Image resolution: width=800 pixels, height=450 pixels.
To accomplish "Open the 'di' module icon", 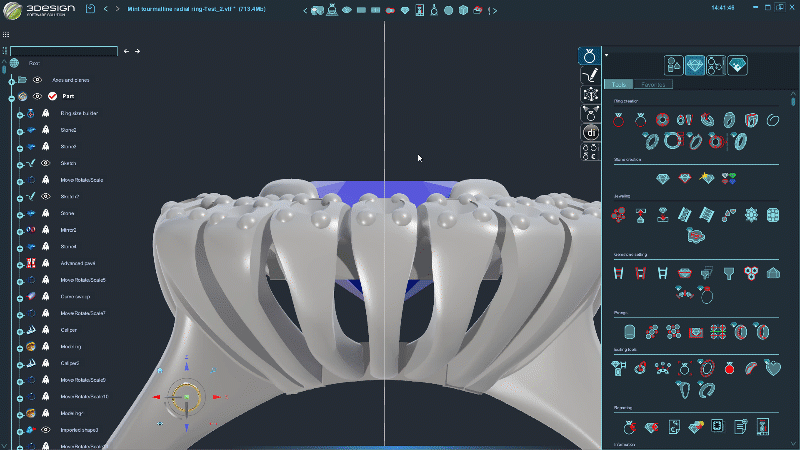I will click(x=590, y=132).
